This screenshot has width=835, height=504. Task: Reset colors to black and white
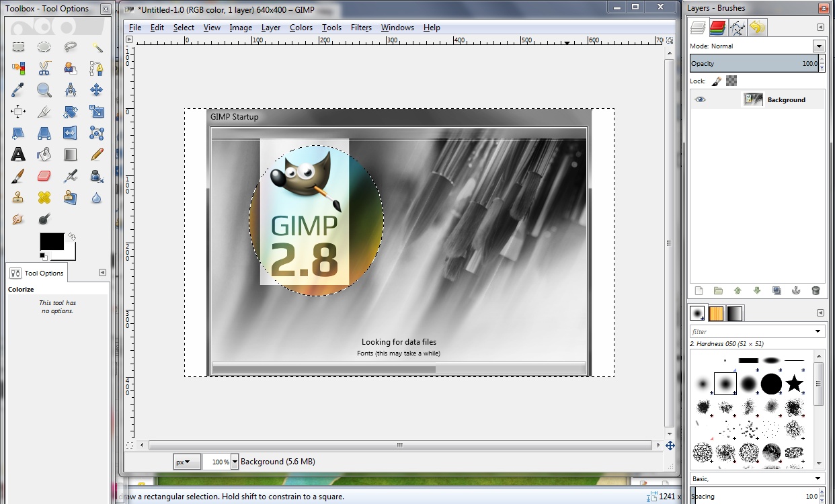tap(43, 255)
